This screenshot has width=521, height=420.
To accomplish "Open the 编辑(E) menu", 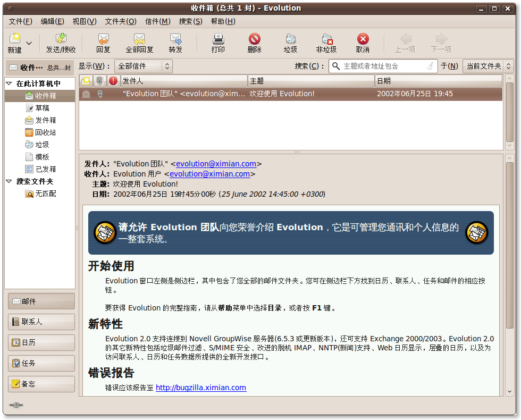I will pyautogui.click(x=52, y=21).
